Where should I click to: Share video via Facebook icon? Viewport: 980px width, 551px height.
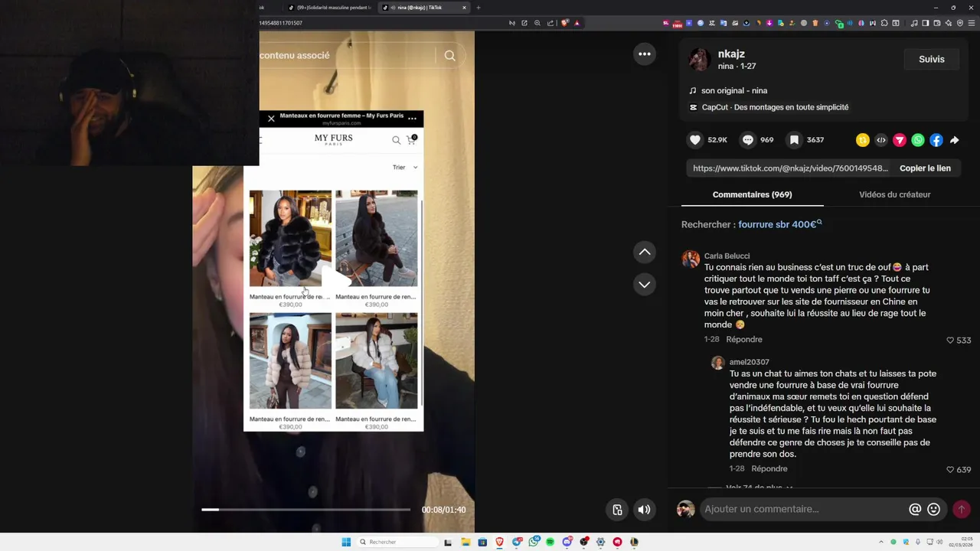[x=936, y=140]
